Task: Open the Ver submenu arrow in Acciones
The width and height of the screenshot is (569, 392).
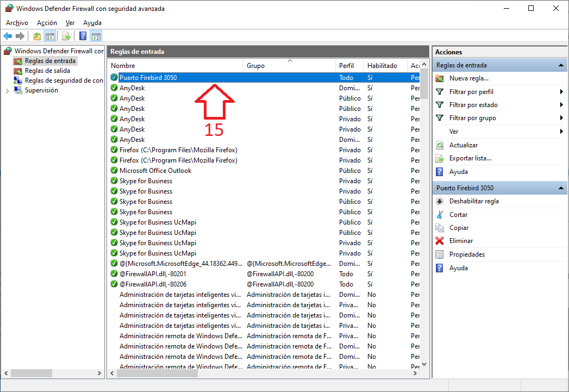Action: click(x=561, y=132)
